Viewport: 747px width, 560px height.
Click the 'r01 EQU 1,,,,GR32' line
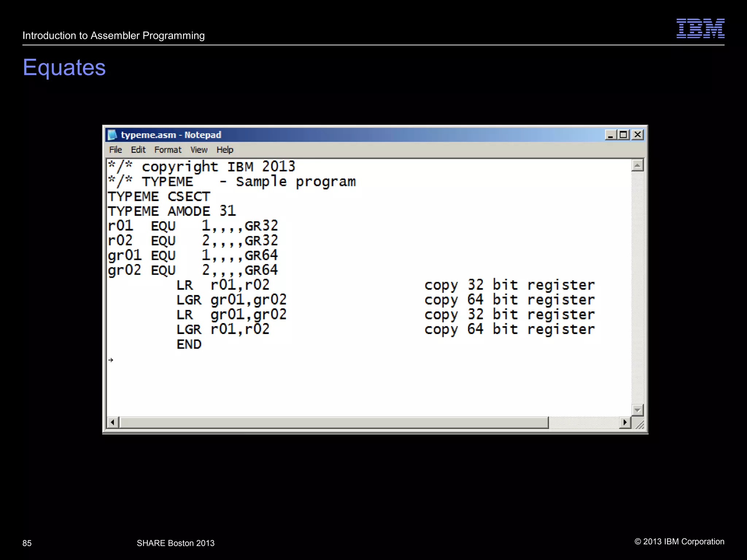193,226
